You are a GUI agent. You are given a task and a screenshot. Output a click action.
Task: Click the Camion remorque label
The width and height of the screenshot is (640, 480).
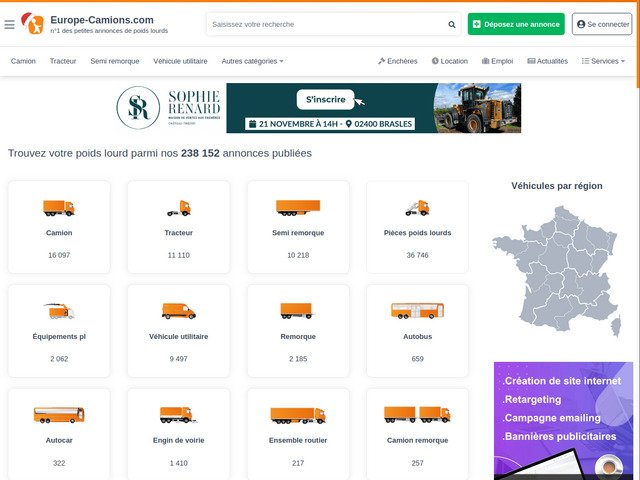[x=417, y=440]
